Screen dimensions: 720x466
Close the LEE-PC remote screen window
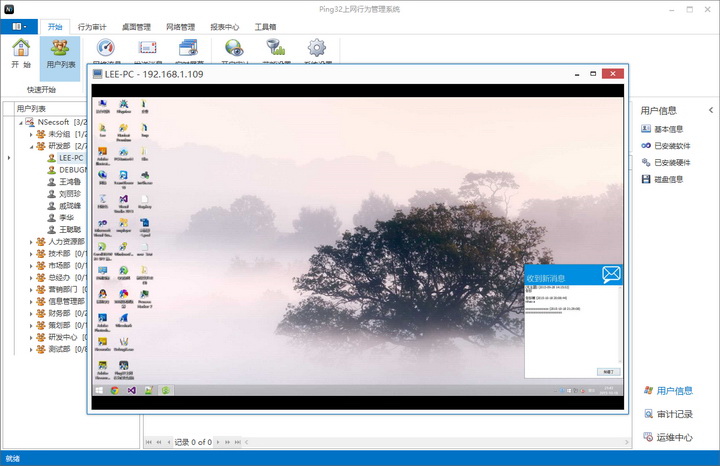coord(613,73)
